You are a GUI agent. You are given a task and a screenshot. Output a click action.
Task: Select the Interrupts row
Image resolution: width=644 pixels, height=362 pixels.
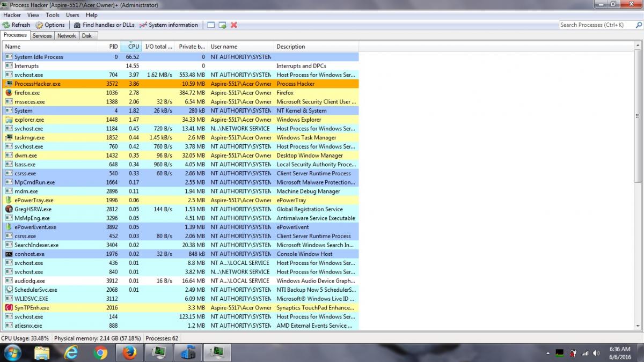181,66
